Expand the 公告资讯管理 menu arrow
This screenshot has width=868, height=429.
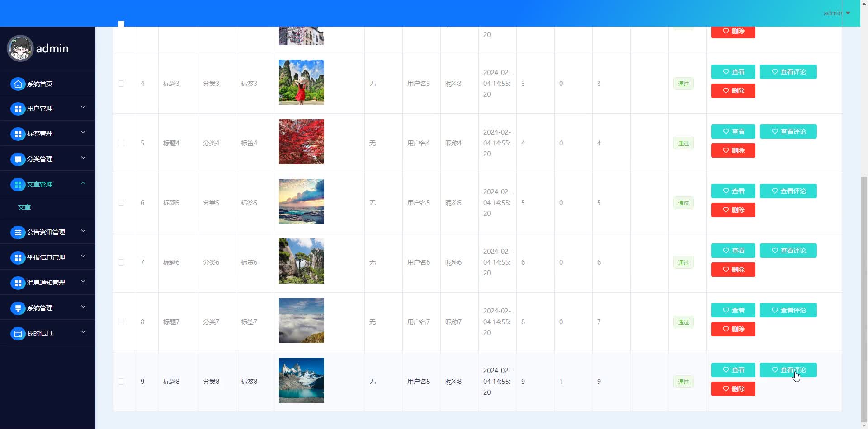pyautogui.click(x=83, y=231)
